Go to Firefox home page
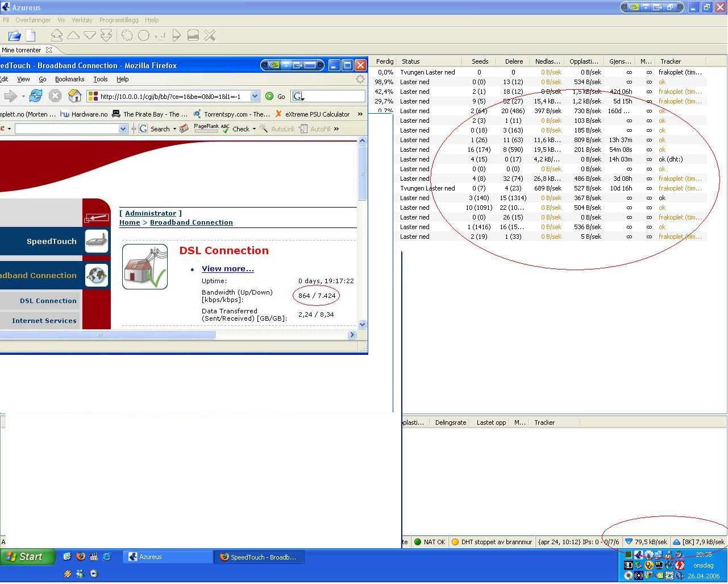Image resolution: width=728 pixels, height=584 pixels. tap(74, 96)
